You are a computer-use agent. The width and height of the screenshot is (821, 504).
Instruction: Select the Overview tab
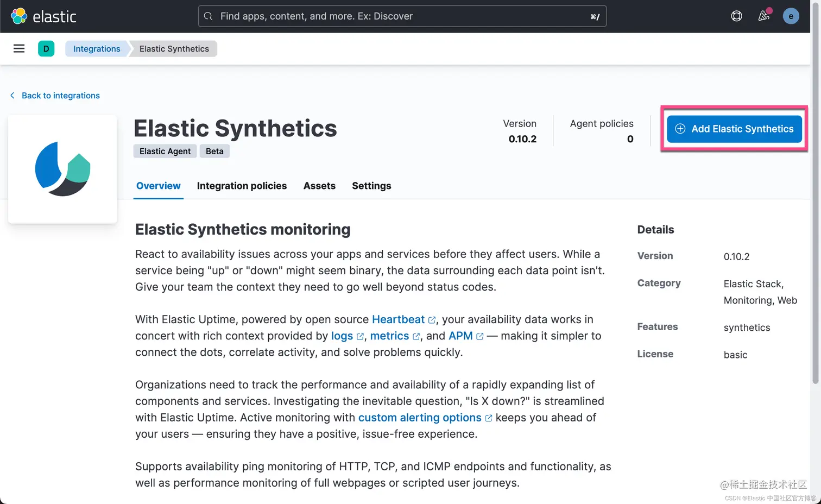point(158,186)
